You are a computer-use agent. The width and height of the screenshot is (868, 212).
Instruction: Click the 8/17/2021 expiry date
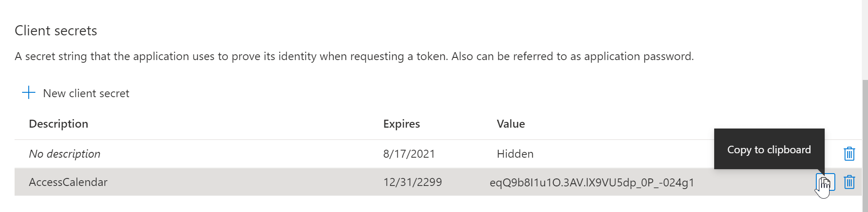click(x=409, y=154)
